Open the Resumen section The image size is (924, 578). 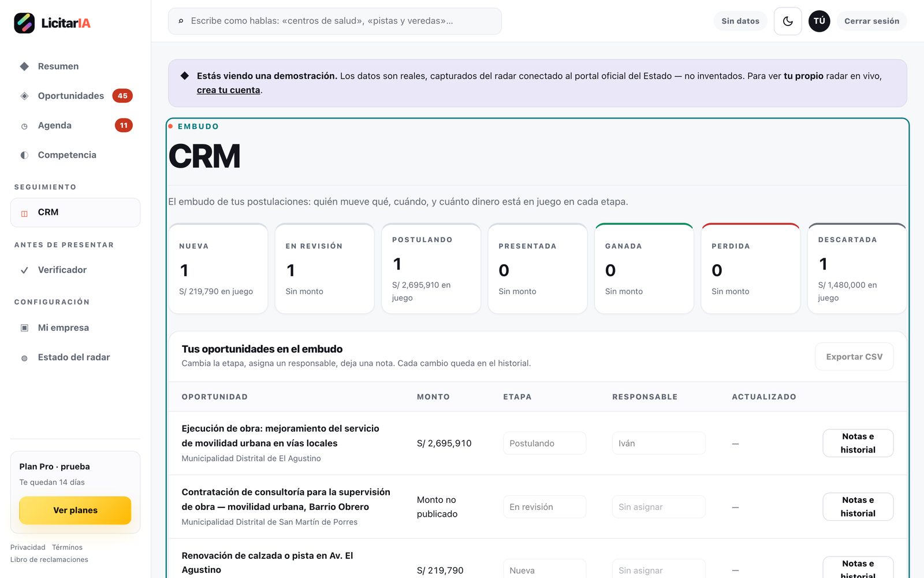75,66
